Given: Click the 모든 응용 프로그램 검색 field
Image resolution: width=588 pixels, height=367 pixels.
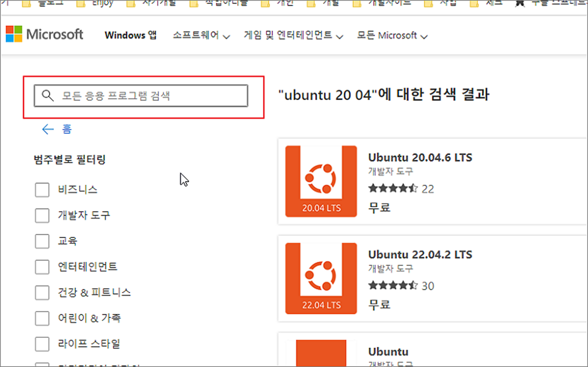Looking at the screenshot, I should click(x=141, y=96).
